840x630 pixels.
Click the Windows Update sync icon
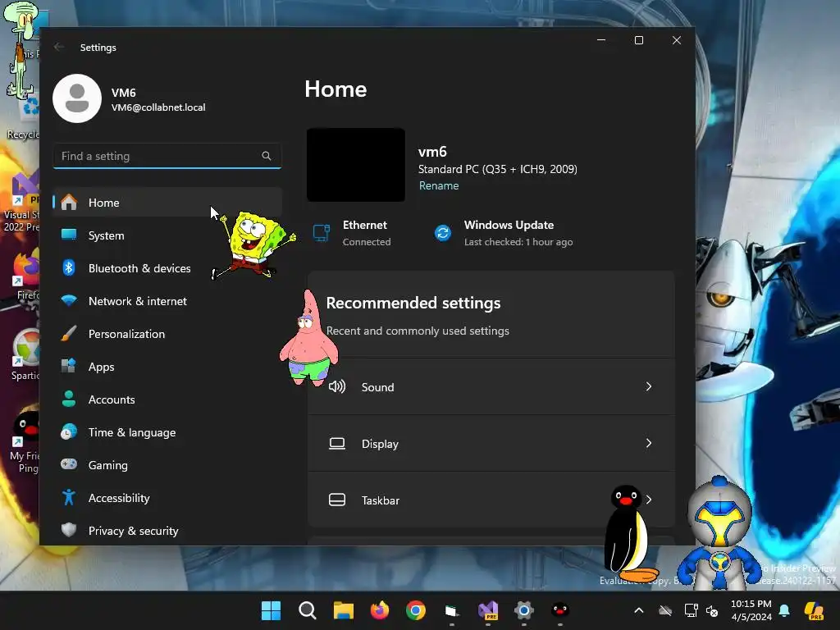(442, 233)
